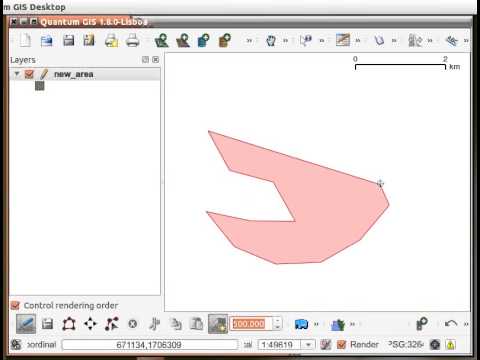Select the new_area layer name

(x=74, y=74)
